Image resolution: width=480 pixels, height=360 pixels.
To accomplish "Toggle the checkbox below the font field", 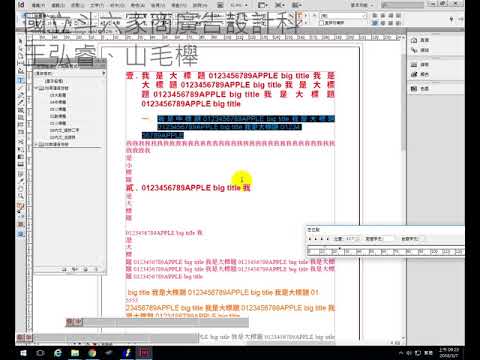I will (x=321, y=23).
